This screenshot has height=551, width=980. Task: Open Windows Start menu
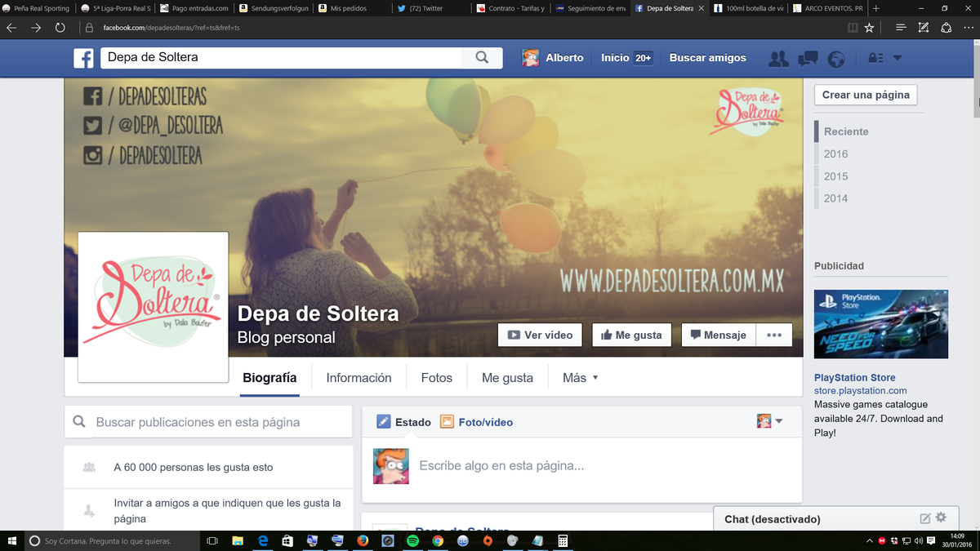(11, 540)
